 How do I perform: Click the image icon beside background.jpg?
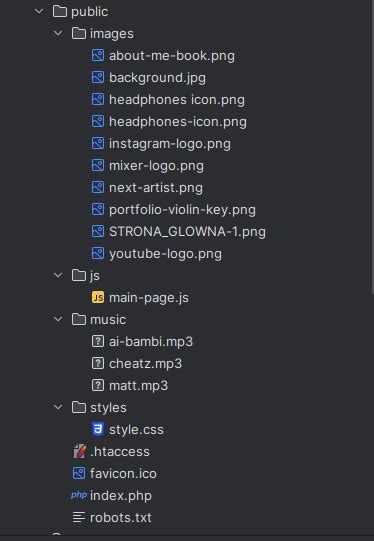[x=98, y=78]
